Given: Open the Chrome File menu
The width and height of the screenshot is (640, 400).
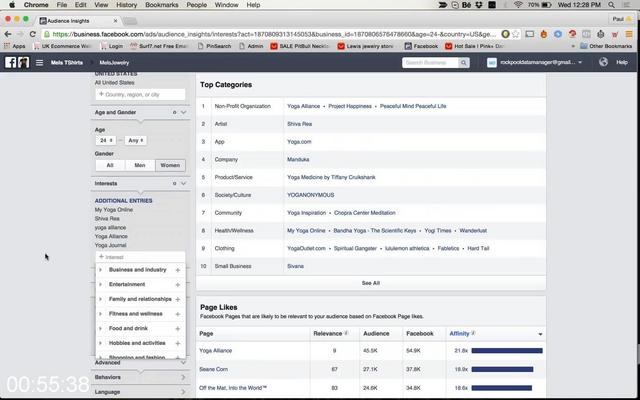Looking at the screenshot, I should click(x=62, y=5).
